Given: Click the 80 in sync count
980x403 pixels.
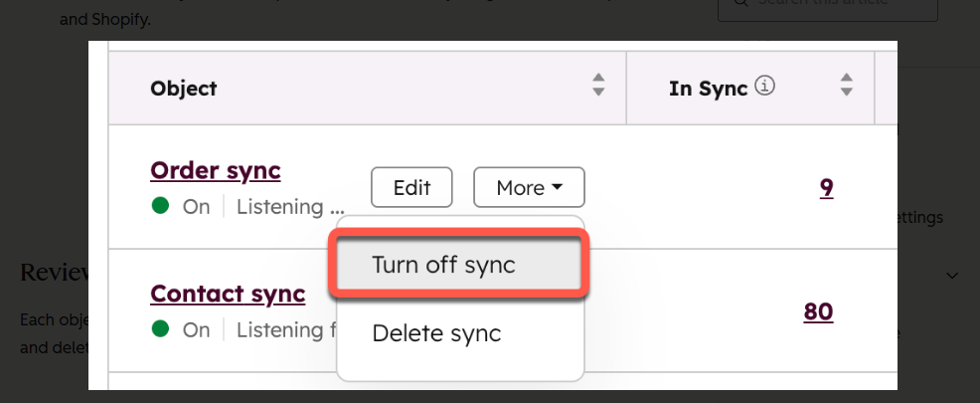Looking at the screenshot, I should [x=818, y=311].
